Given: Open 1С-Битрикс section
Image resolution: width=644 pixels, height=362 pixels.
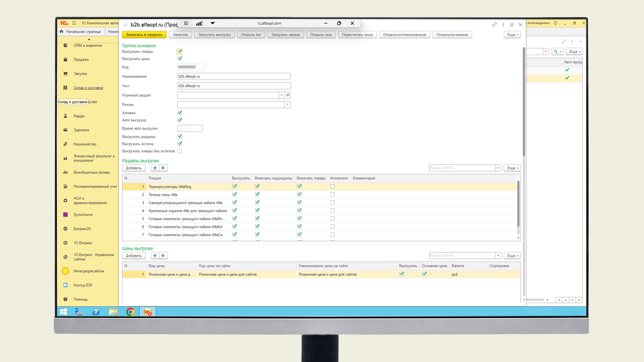Looking at the screenshot, I should [x=83, y=243].
